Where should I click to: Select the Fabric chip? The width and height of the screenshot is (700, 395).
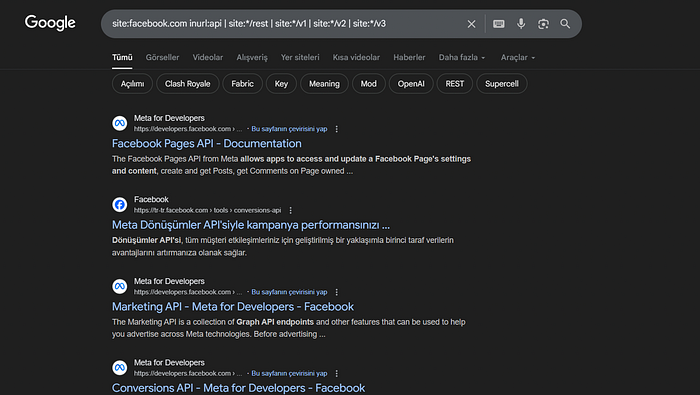click(x=242, y=84)
